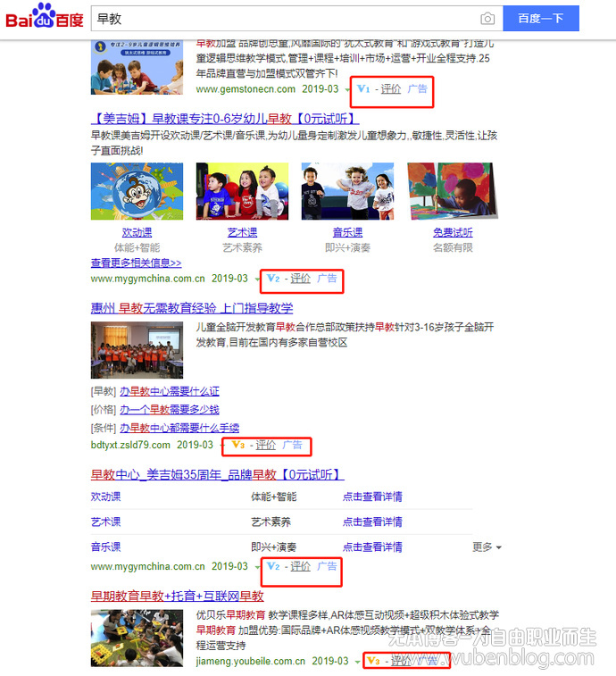This screenshot has width=616, height=676.
Task: Open 早教中心_美吉姆35周年 result title
Action: click(217, 475)
